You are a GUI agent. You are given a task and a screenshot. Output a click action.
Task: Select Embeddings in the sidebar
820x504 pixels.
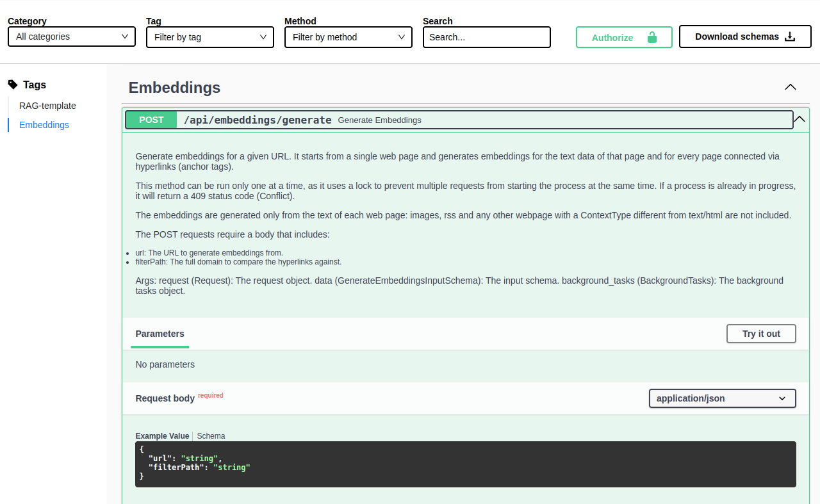(x=44, y=125)
